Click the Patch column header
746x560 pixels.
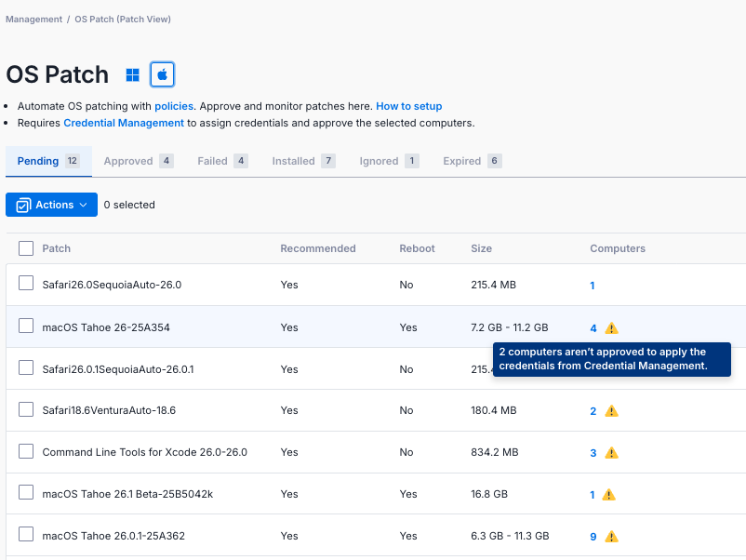[56, 248]
